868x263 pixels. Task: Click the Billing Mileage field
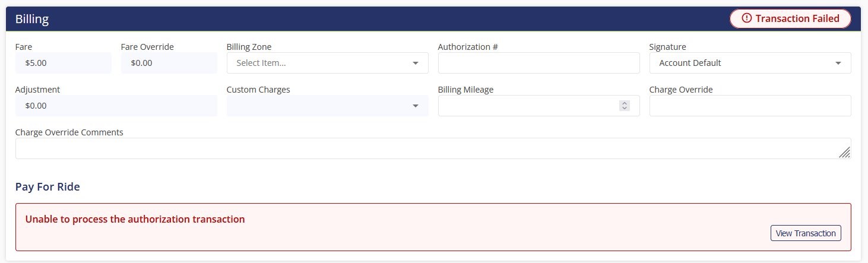(539, 106)
